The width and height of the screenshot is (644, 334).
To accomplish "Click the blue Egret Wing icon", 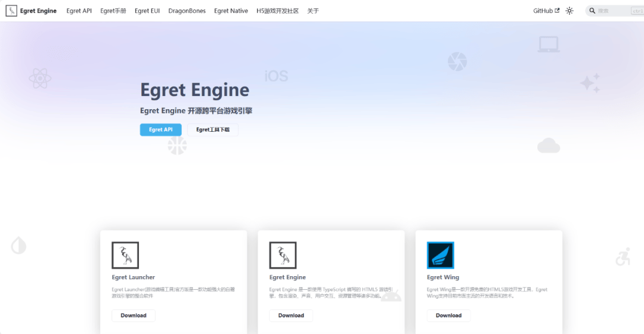I will (x=440, y=255).
